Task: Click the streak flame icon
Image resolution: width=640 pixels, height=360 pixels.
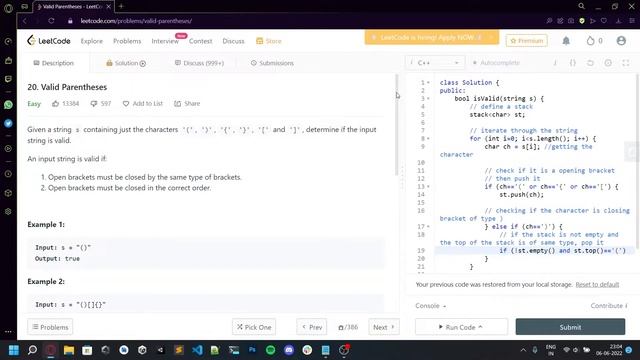Action: [x=590, y=40]
